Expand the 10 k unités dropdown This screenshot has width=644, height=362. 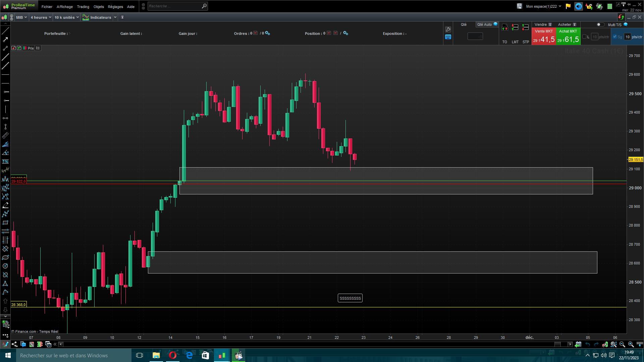click(x=66, y=17)
